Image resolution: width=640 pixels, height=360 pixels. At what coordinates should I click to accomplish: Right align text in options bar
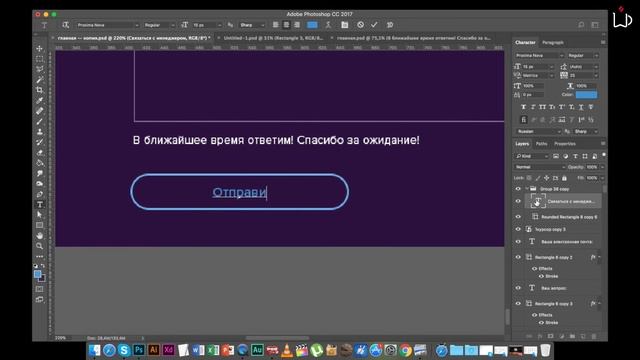coord(297,25)
